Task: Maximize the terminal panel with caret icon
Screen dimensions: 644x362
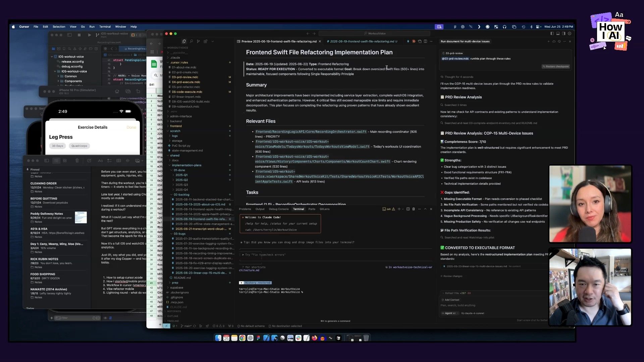Action: pyautogui.click(x=425, y=209)
